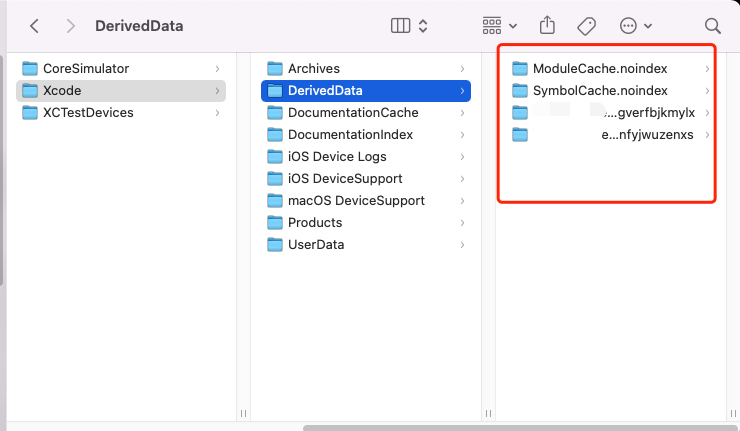Expand ModuleCache.noindex using its chevron
The image size is (740, 431).
(x=707, y=68)
